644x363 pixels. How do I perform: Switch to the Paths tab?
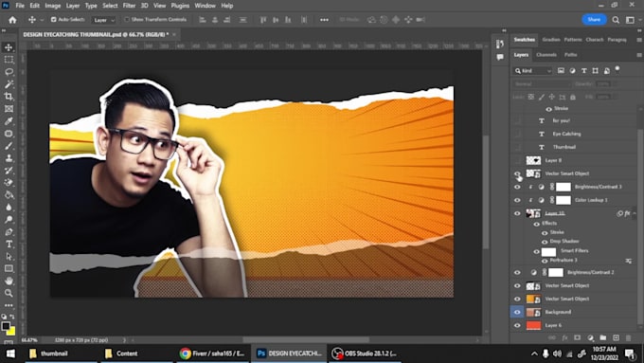570,55
